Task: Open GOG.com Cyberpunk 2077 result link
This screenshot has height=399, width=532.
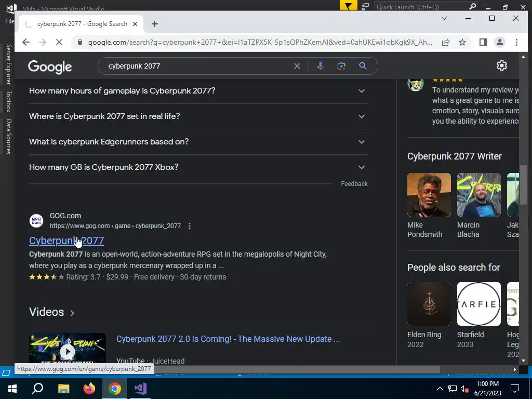Action: (66, 241)
